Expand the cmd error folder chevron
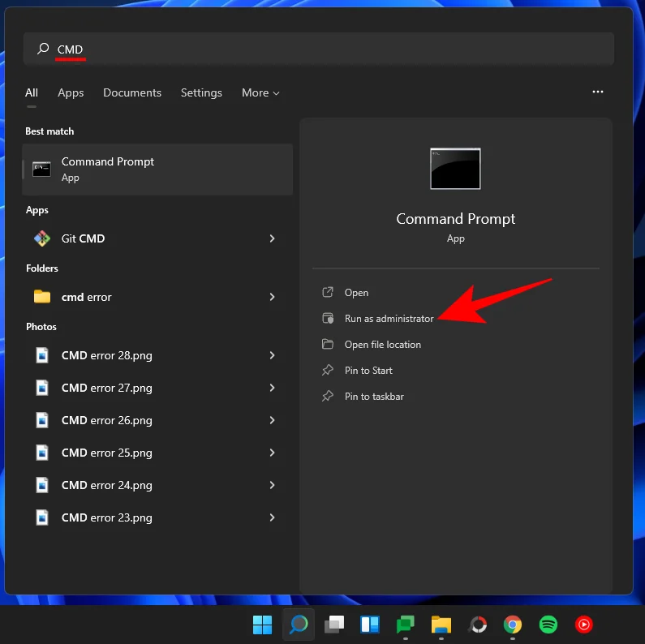Viewport: 645px width, 644px height. point(272,297)
